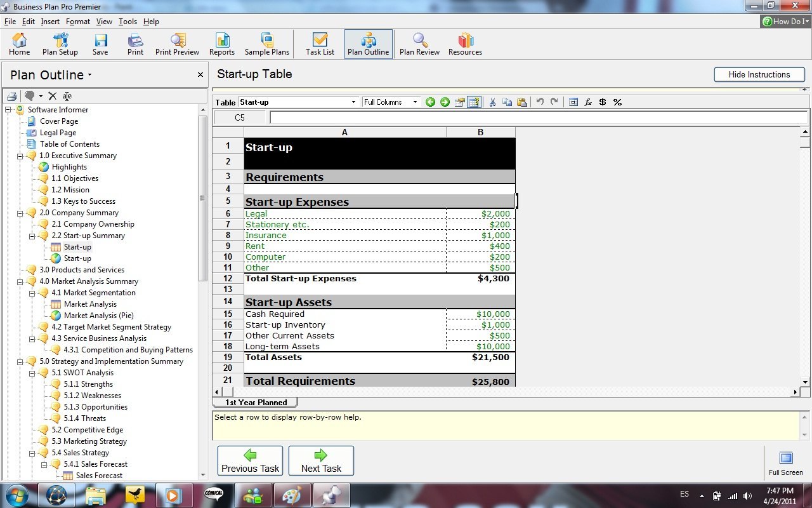Click the table settings icon after green arrows
This screenshot has height=508, width=812.
(x=460, y=102)
